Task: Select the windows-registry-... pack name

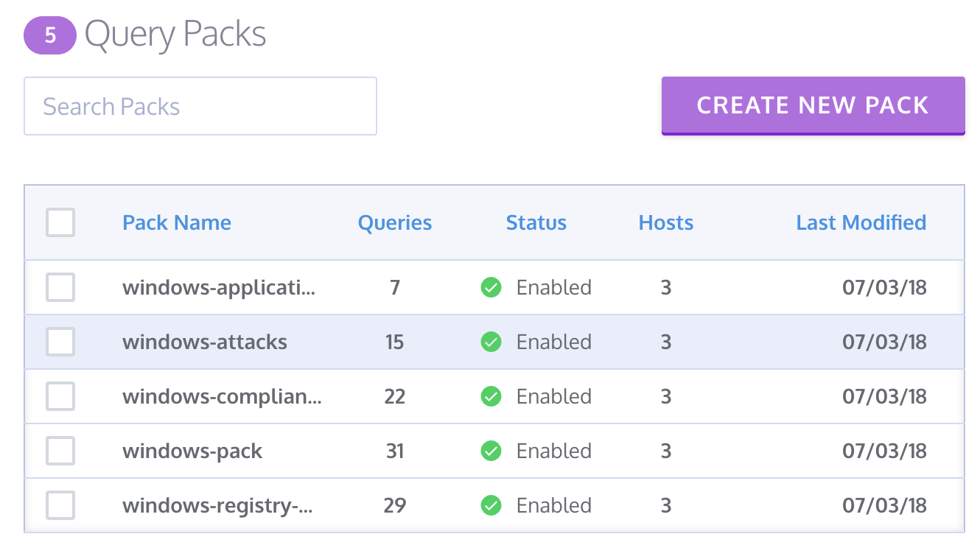Action: (218, 505)
